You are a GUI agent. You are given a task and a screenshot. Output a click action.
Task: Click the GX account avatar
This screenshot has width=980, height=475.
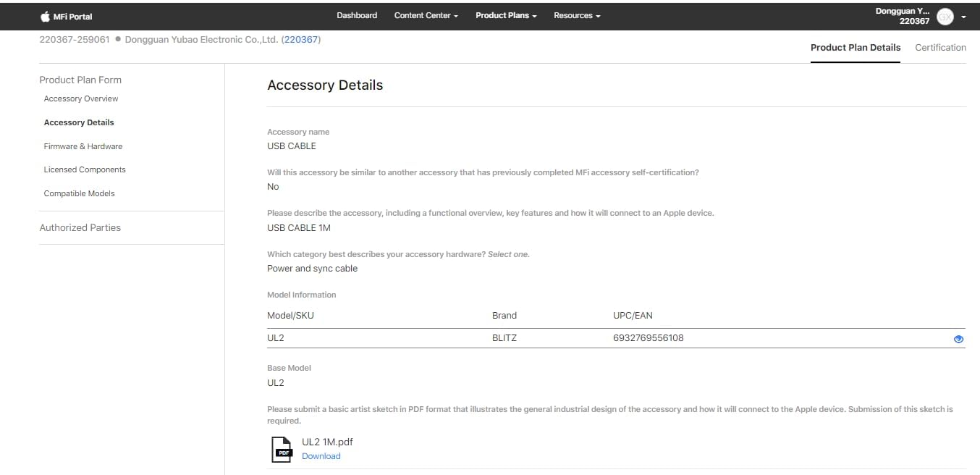pos(945,16)
